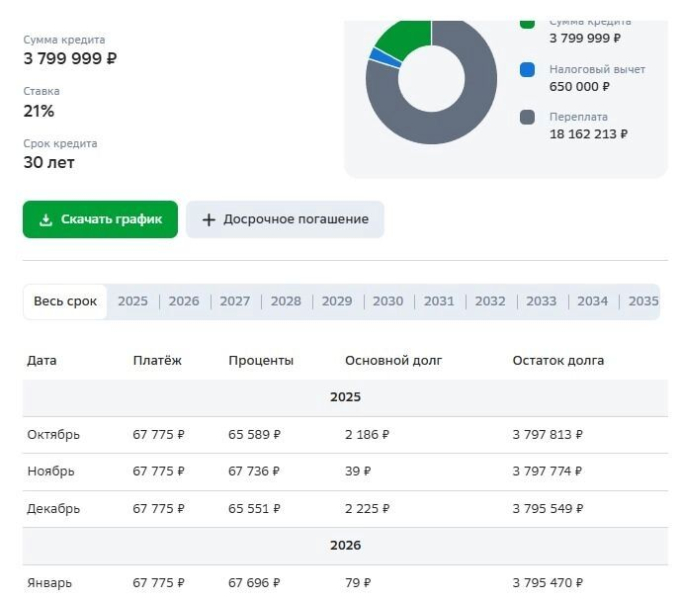Select the Весь срок tab
Image resolution: width=681 pixels, height=600 pixels.
65,301
